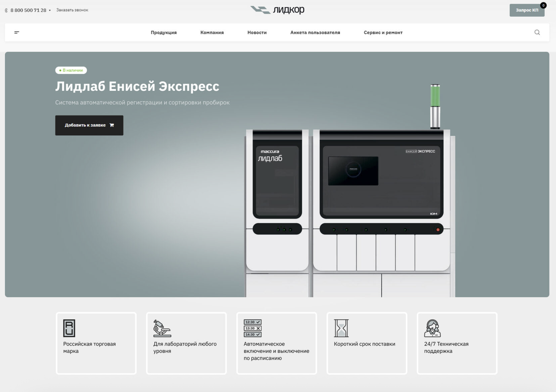Image resolution: width=556 pixels, height=392 pixels.
Task: Open Анкета пользователя page
Action: (x=315, y=33)
